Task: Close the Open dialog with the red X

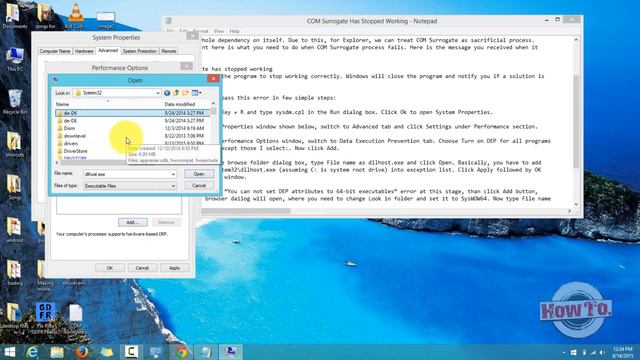Action: [213, 79]
